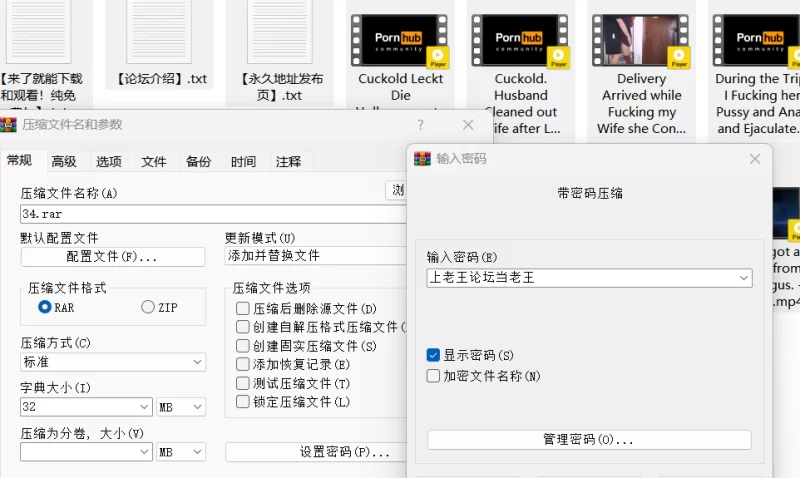Viewport: 800px width, 478px height.
Task: Uncheck the 显示密码 checkbox
Action: click(x=433, y=355)
